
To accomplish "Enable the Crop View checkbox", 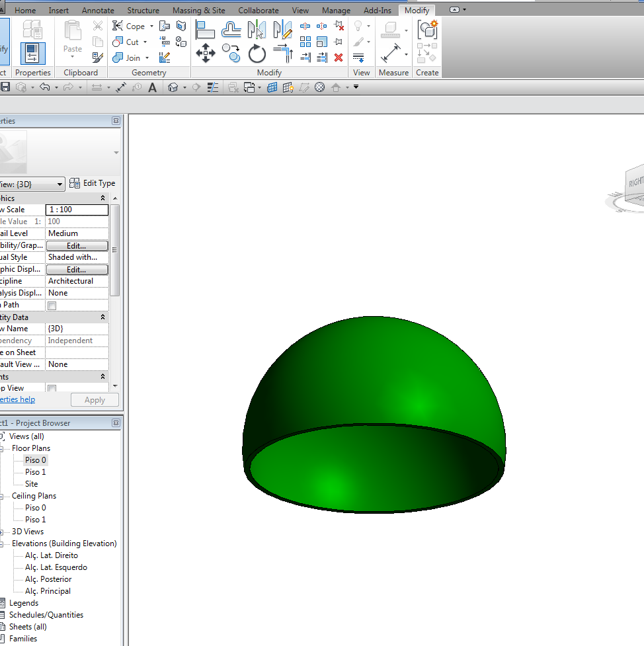I will (52, 389).
